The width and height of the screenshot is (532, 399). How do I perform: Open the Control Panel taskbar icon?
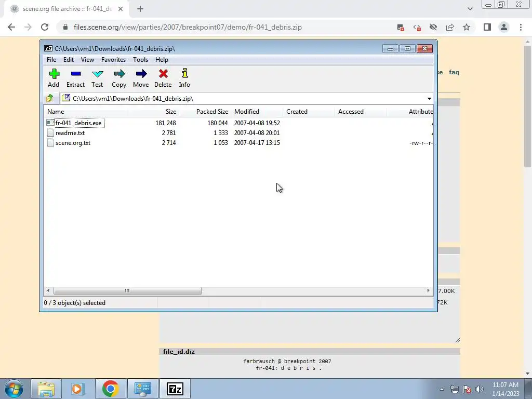tap(142, 389)
